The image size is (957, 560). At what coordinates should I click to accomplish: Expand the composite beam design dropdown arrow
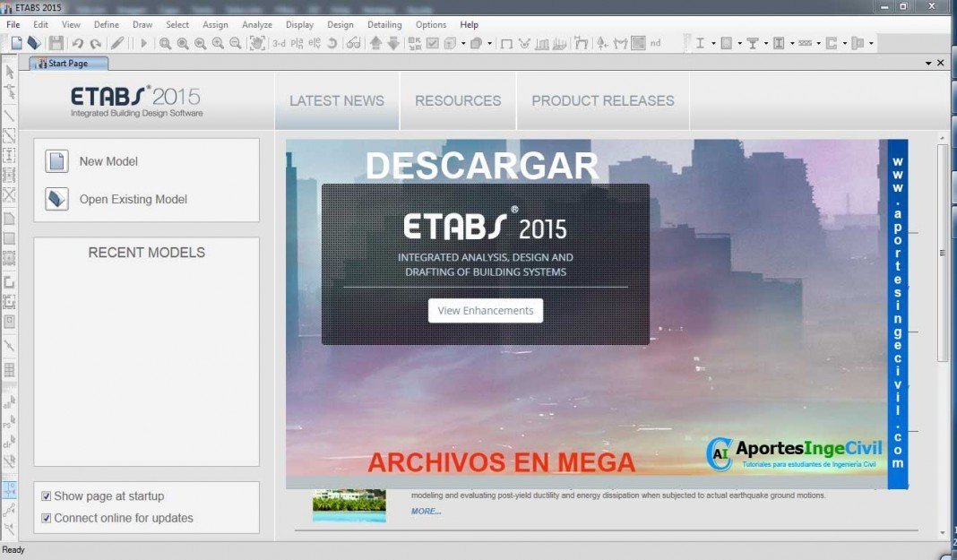click(x=766, y=43)
